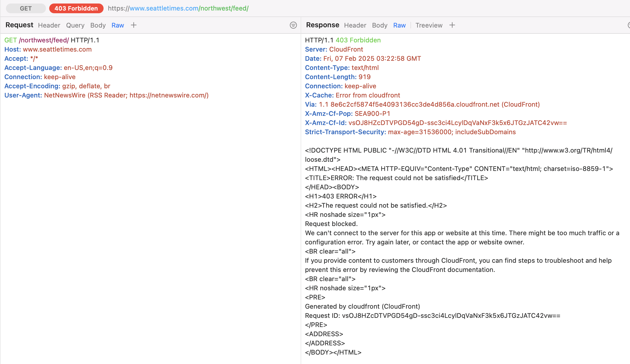Click the '<H1>403 ERROR</H1>' line

341,196
